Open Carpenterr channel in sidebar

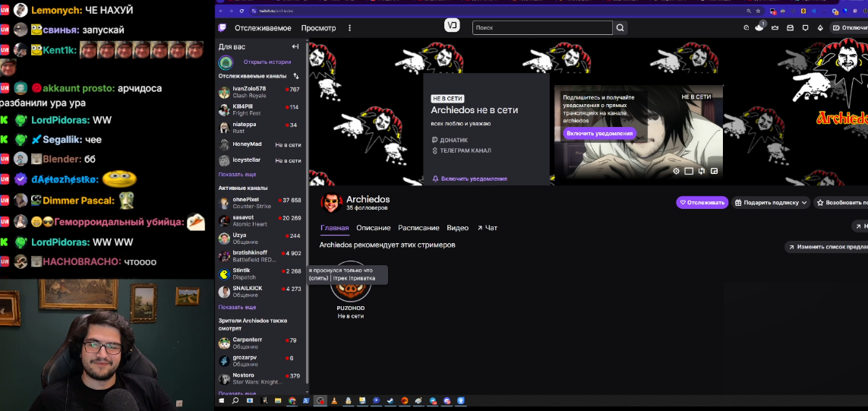[260, 343]
